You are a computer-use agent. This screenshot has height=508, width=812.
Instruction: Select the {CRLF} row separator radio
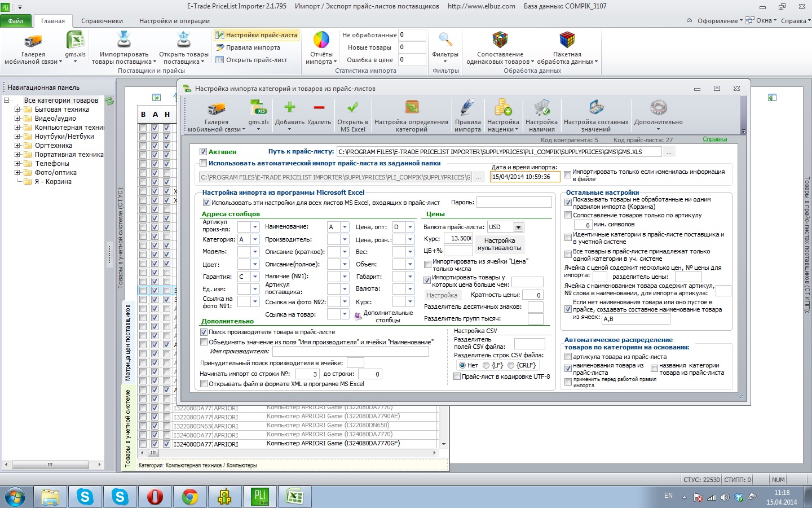[x=511, y=365]
